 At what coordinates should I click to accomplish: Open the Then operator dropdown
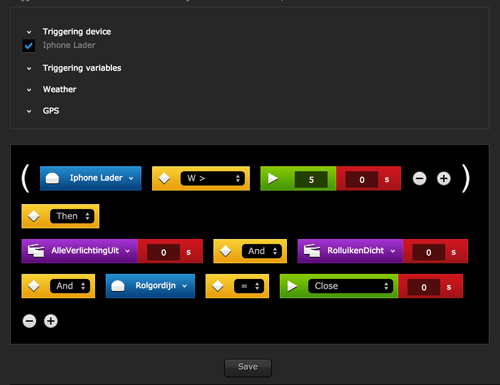(x=72, y=216)
